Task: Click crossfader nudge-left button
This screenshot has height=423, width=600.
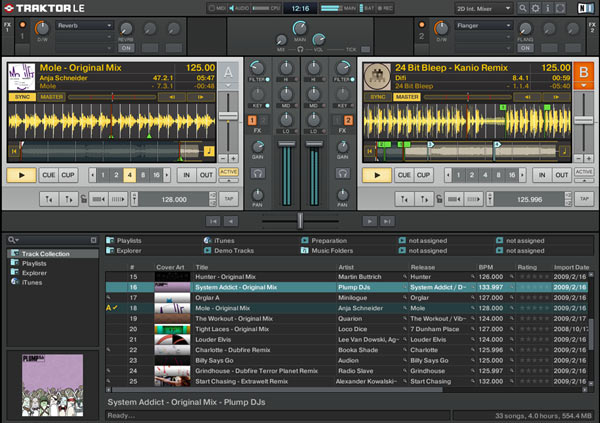Action: point(230,221)
